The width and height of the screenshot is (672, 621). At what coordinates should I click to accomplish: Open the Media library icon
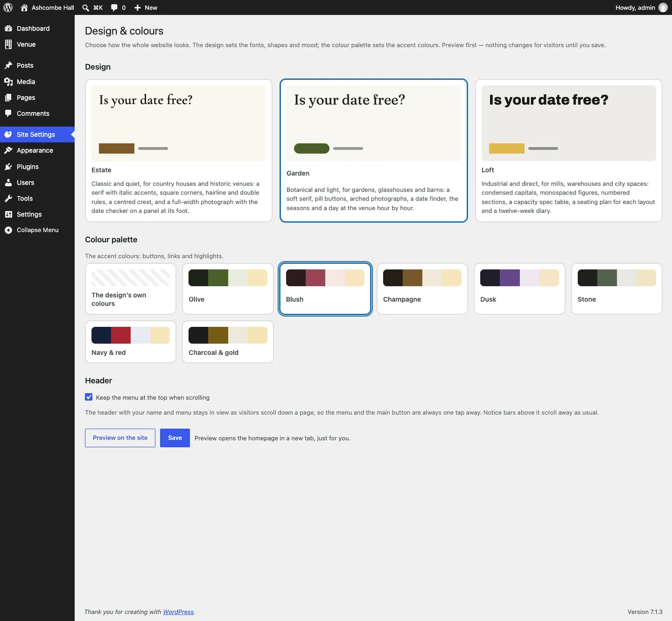coord(8,82)
